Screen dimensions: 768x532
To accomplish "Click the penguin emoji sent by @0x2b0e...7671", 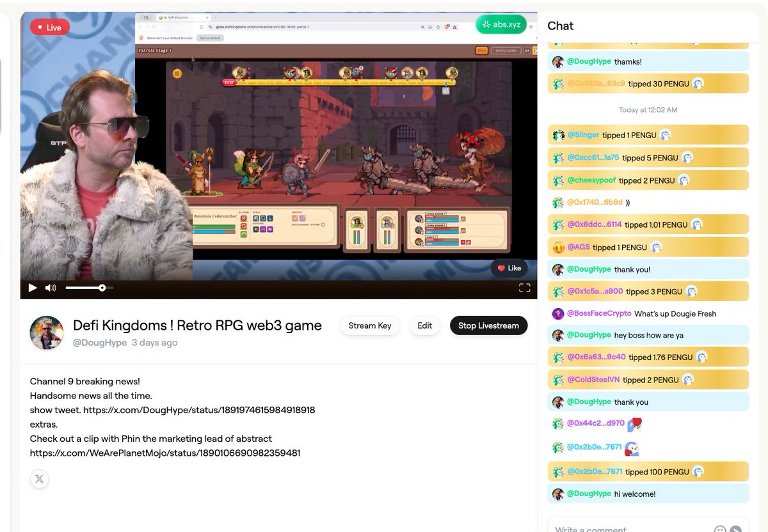I will pos(632,448).
